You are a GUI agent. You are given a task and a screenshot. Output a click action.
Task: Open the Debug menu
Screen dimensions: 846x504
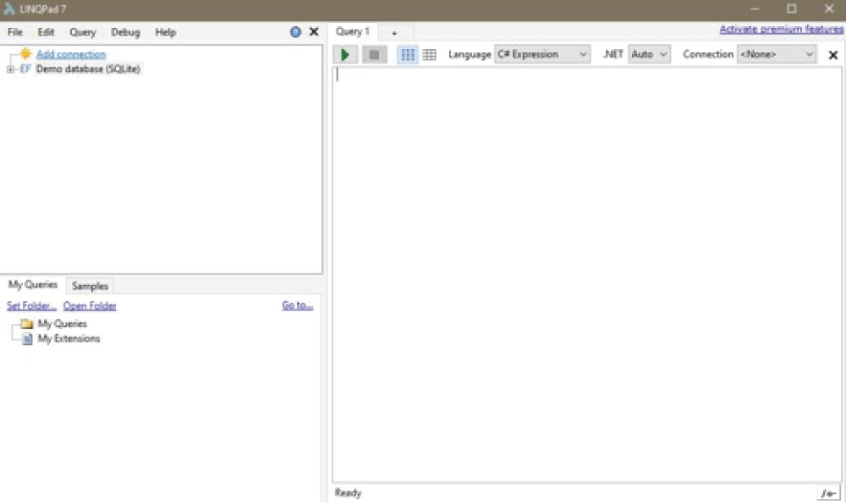[x=125, y=32]
